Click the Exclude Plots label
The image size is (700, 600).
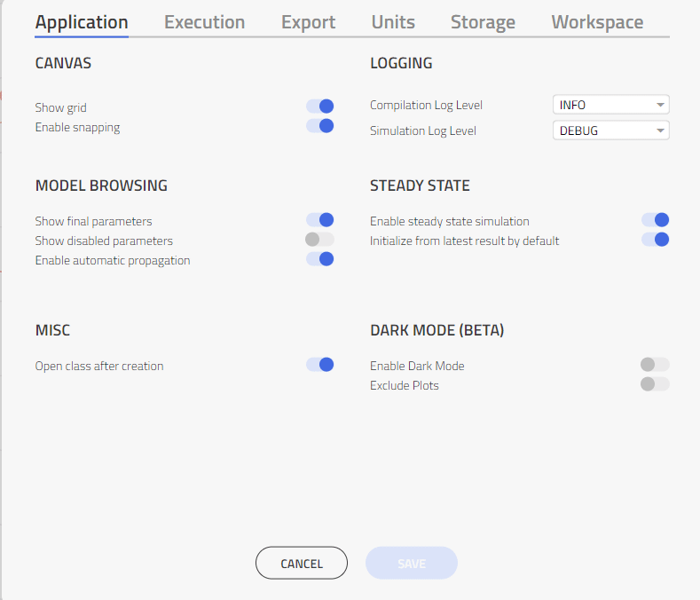(x=405, y=385)
